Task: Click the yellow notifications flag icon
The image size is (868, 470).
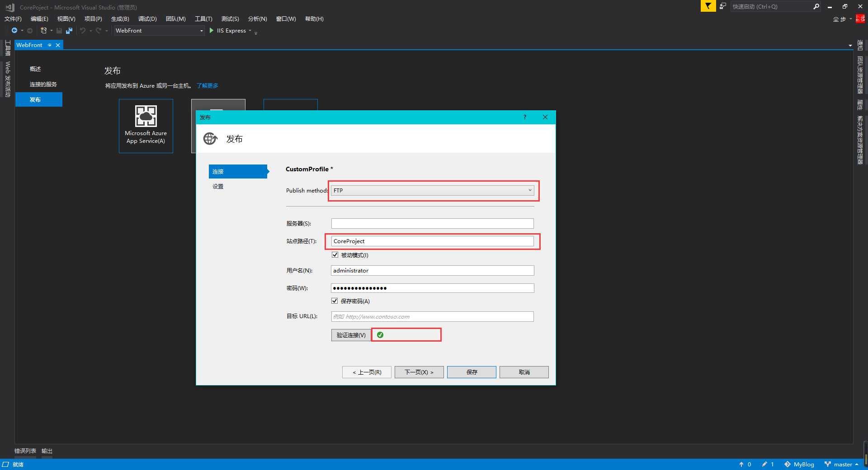Action: 708,6
